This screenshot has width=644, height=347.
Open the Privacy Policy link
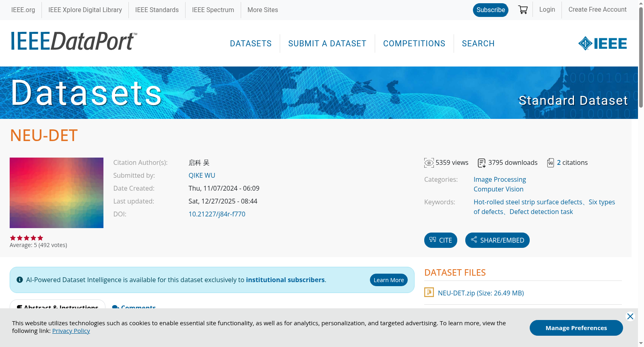pos(71,331)
